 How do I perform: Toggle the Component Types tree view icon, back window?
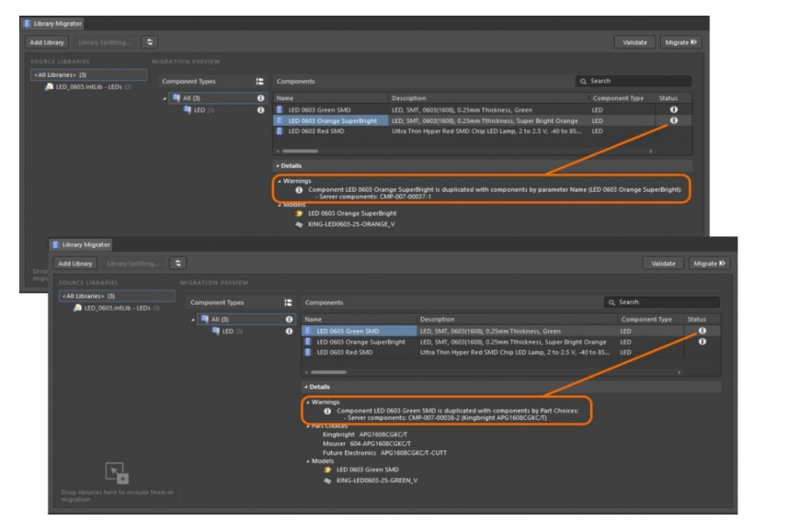259,82
